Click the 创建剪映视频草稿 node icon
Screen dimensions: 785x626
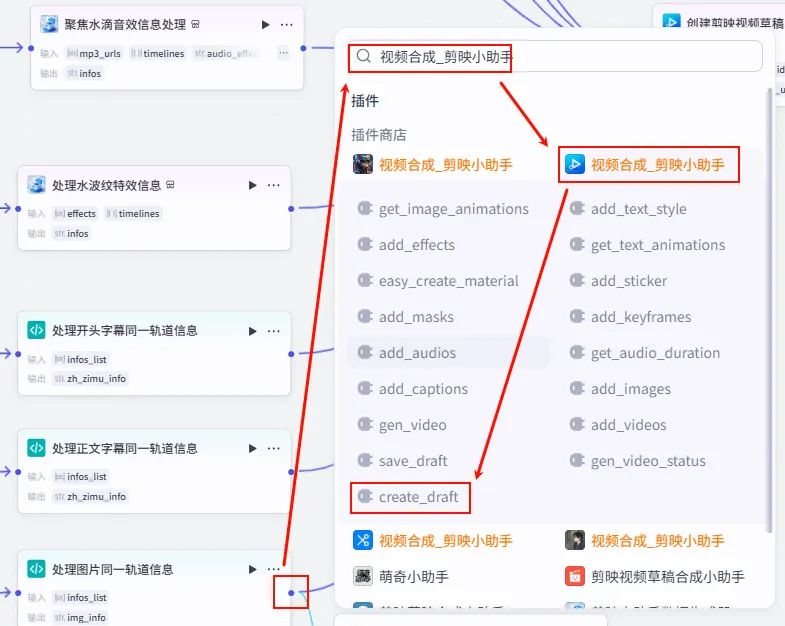(671, 22)
